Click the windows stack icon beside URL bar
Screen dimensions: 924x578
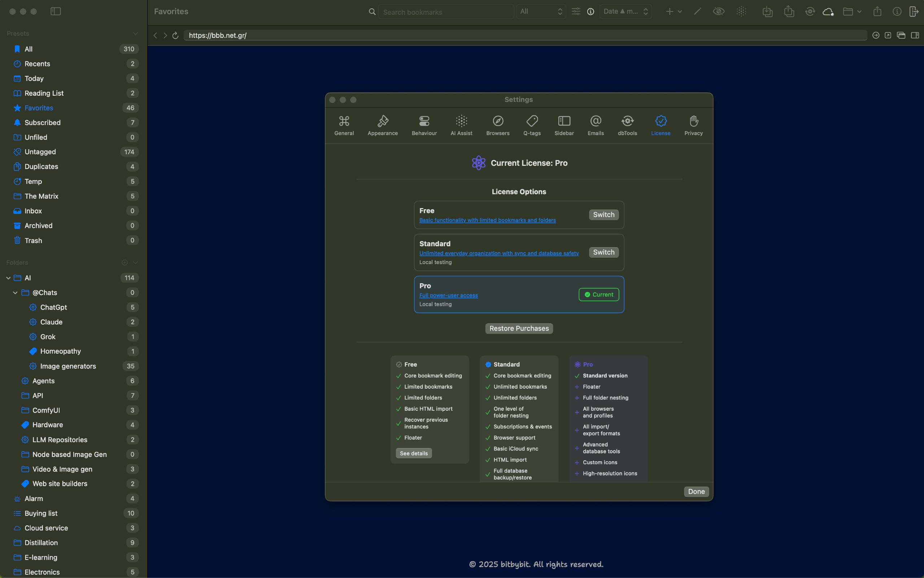pyautogui.click(x=901, y=35)
